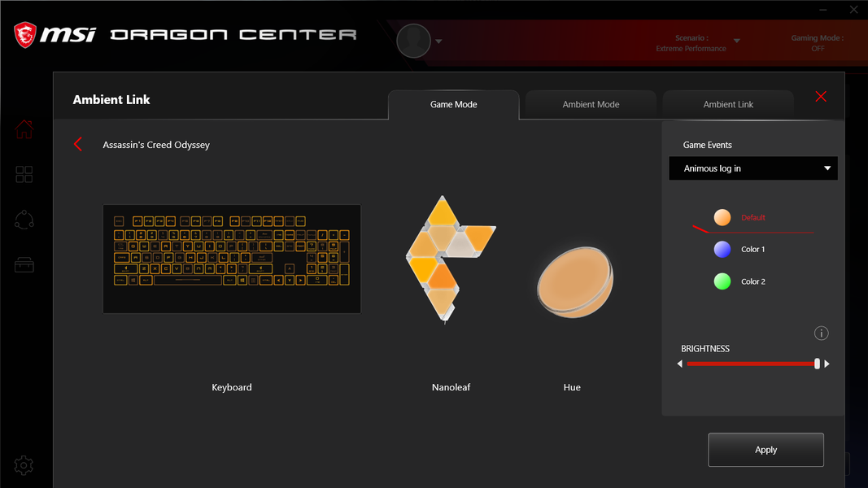Click the Keyboard label
The width and height of the screenshot is (868, 488).
[x=231, y=387]
